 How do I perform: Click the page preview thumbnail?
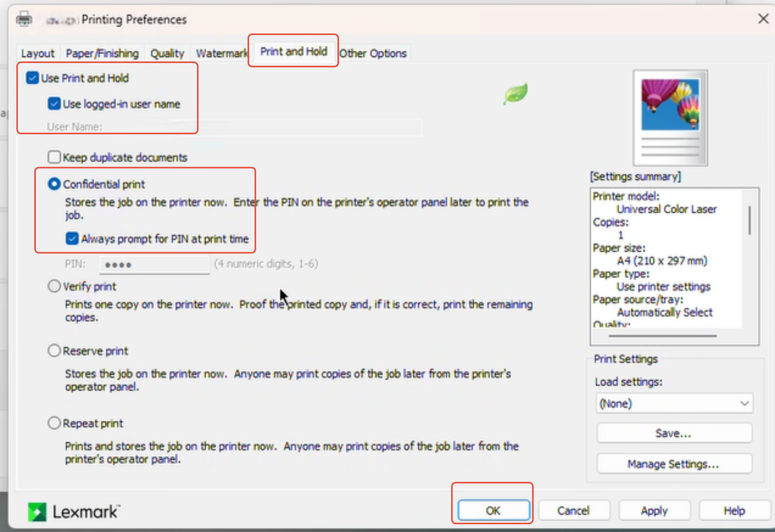click(670, 118)
